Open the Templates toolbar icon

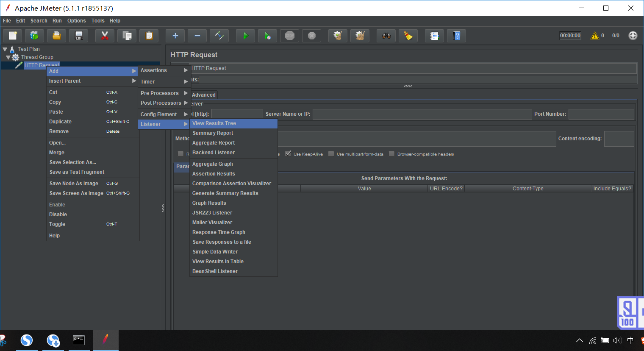pyautogui.click(x=34, y=36)
